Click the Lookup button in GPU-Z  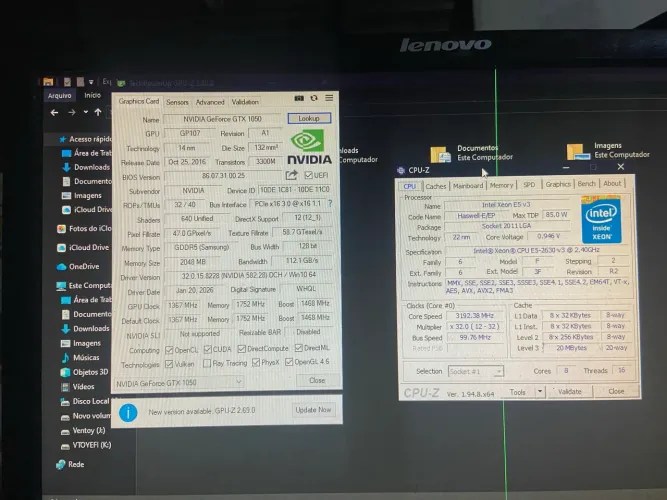309,118
